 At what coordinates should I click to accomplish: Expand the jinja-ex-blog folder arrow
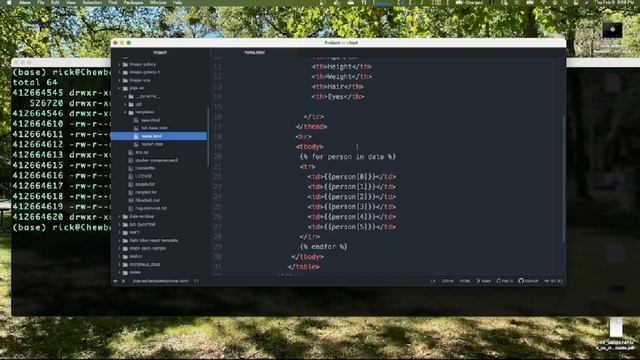point(120,216)
